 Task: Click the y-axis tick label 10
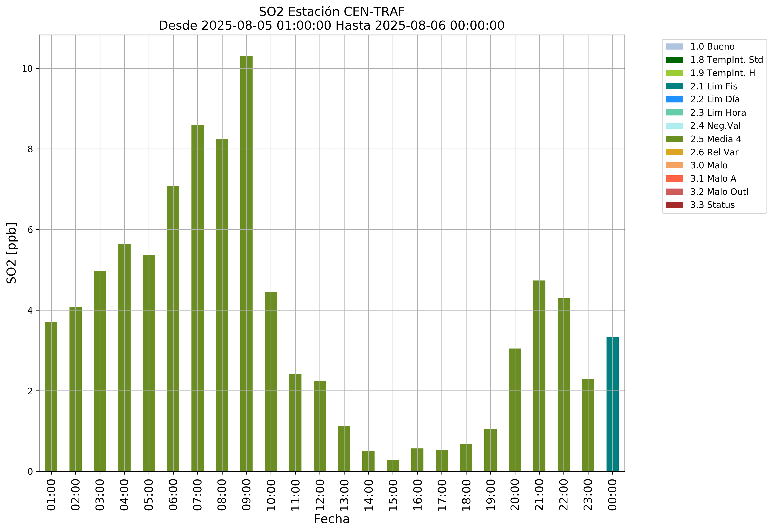tap(27, 69)
